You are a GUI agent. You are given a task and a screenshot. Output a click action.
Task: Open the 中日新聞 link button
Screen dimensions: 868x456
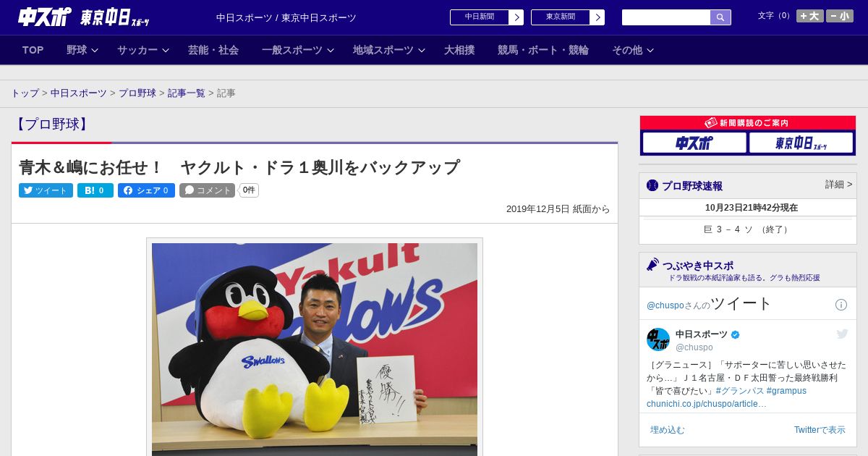click(x=480, y=17)
